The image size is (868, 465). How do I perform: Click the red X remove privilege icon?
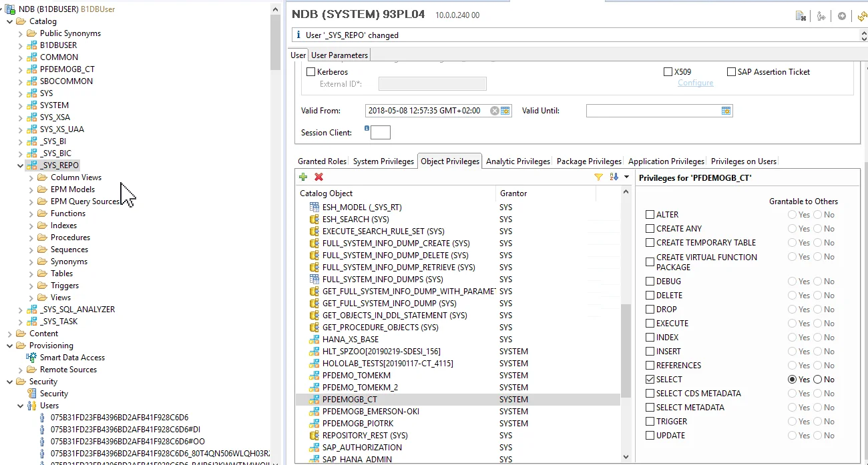(318, 177)
